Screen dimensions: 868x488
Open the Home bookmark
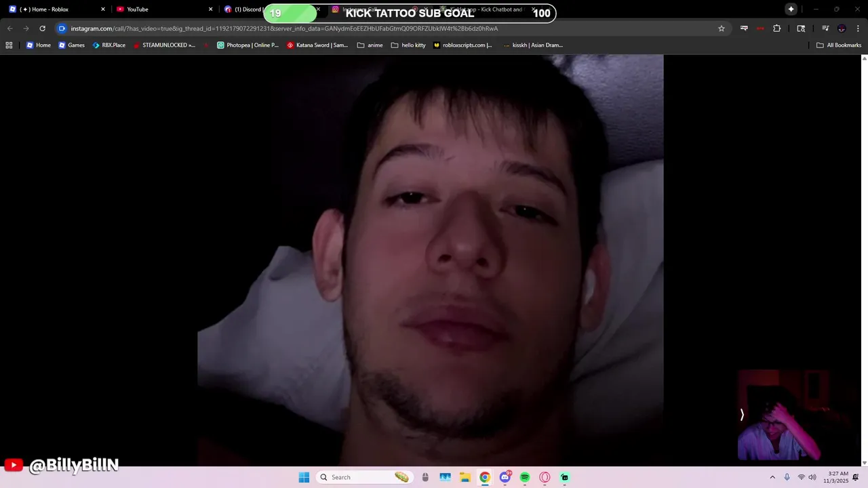[39, 45]
